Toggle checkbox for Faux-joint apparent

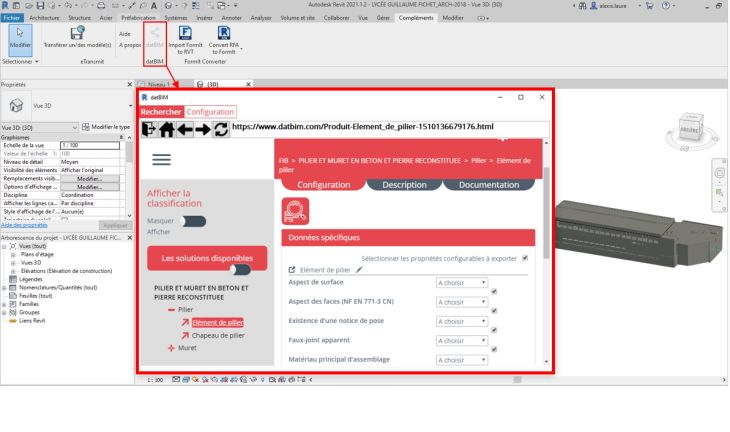click(494, 349)
